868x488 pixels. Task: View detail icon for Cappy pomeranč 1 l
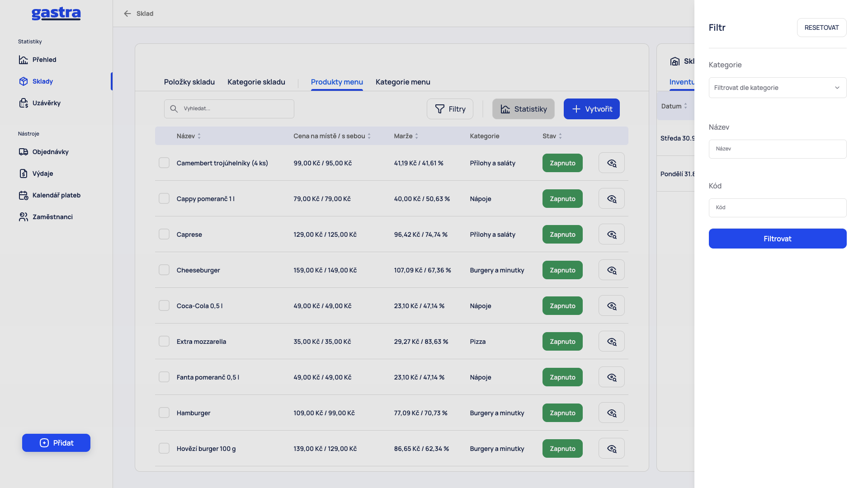[612, 199]
